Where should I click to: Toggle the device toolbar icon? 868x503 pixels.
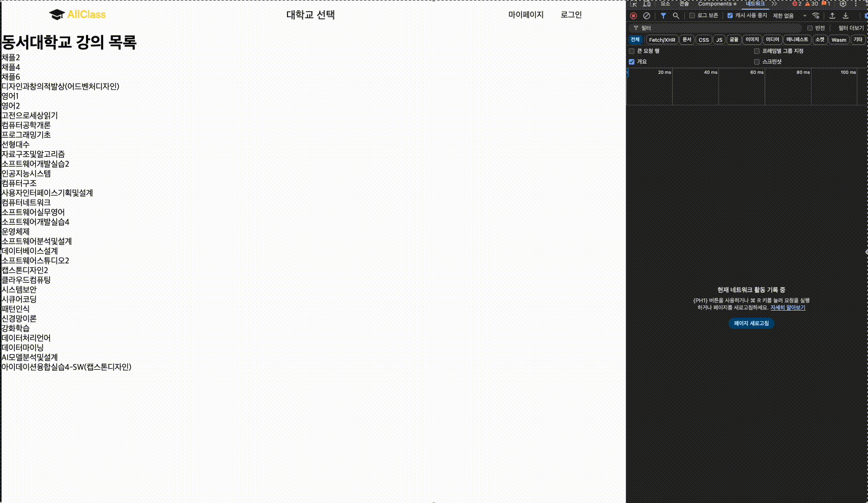(647, 4)
